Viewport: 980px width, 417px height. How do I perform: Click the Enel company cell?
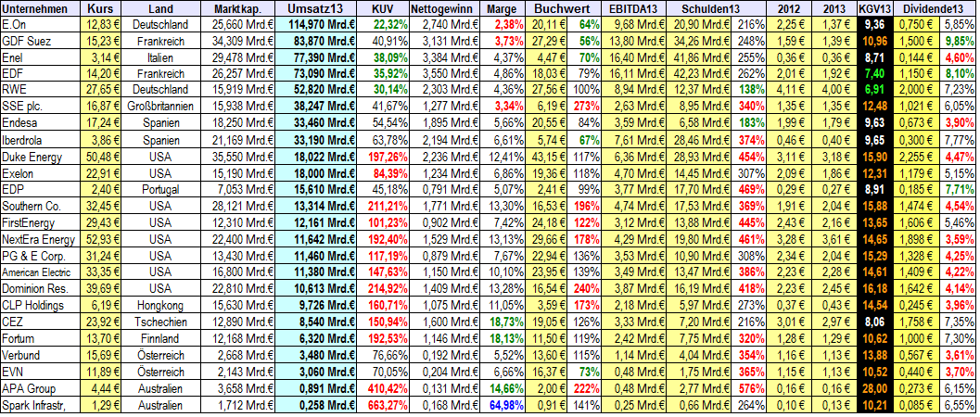point(41,57)
